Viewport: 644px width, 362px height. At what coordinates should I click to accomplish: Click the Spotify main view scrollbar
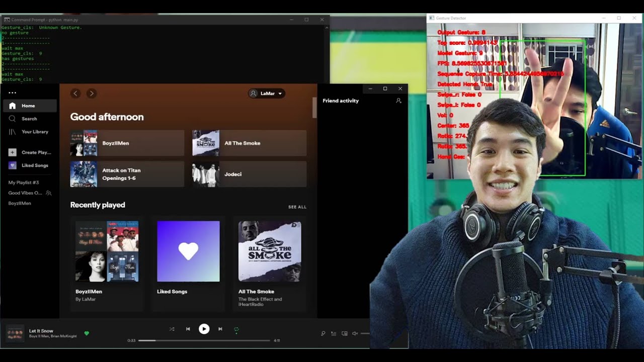314,108
